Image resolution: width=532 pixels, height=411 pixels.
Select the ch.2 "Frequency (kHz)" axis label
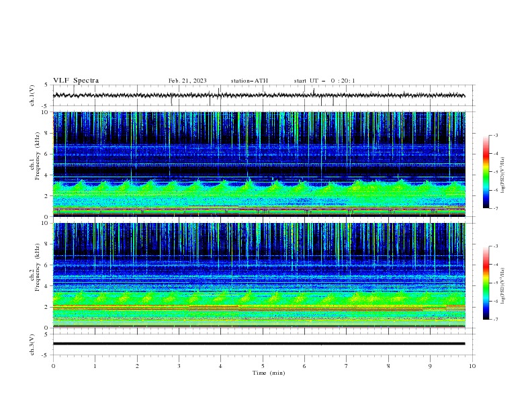(38, 267)
